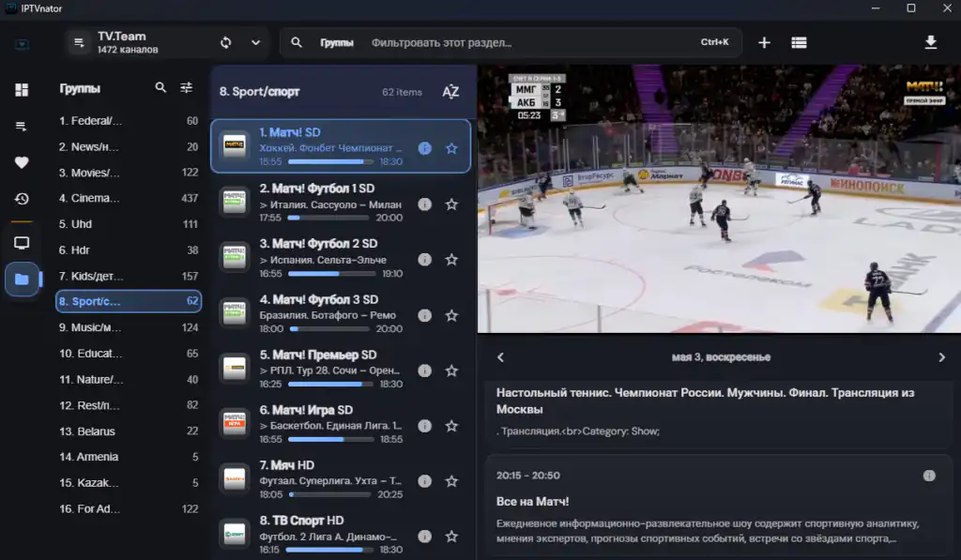Toggle favorite star for Матч! Футбол 2 SD
Image resolution: width=961 pixels, height=560 pixels.
(x=451, y=260)
